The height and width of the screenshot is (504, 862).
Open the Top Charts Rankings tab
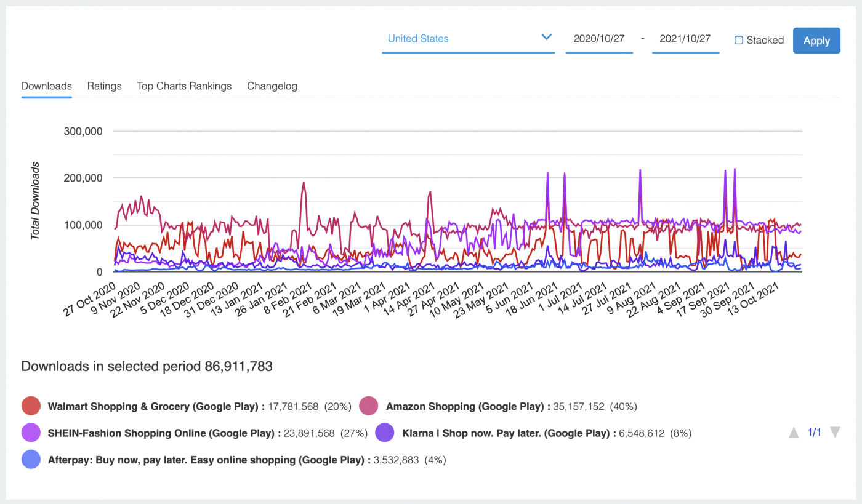184,86
